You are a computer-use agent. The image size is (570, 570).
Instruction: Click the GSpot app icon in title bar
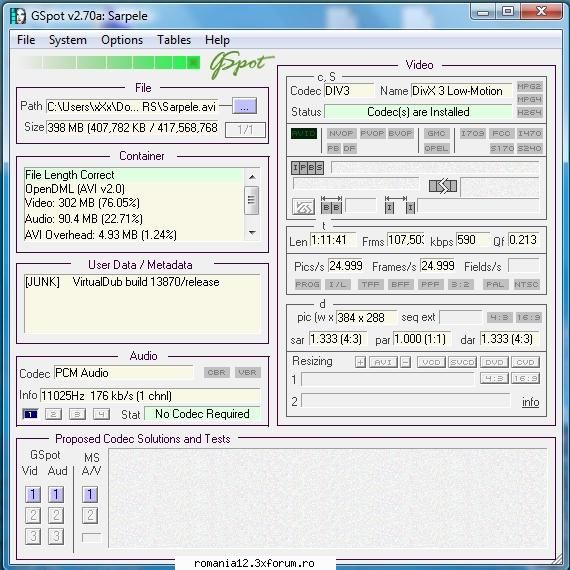tap(18, 16)
